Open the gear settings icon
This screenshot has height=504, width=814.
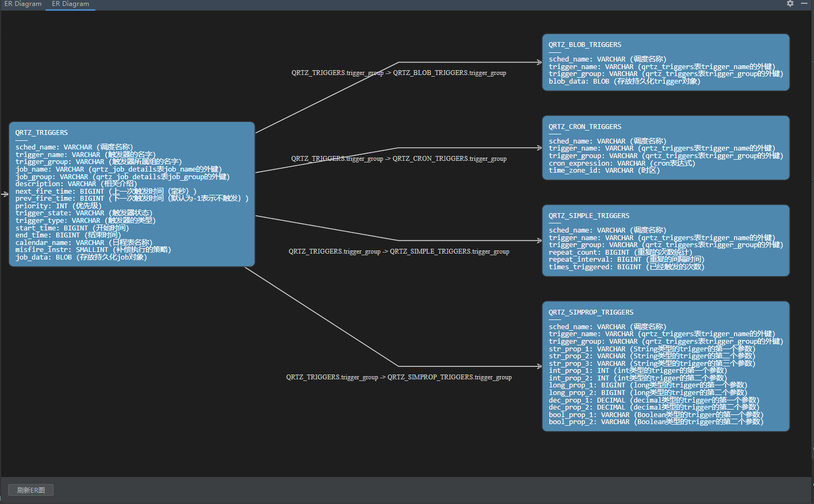click(790, 4)
